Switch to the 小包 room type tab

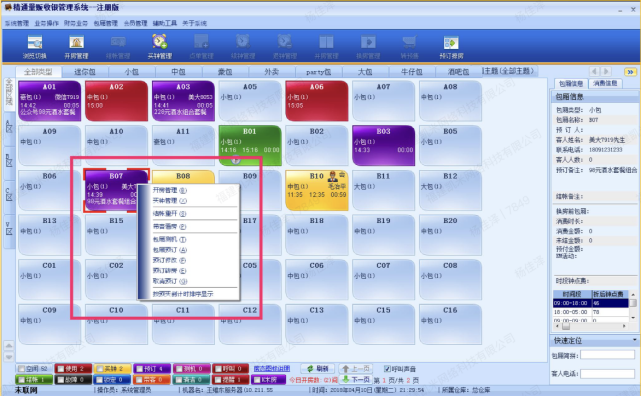click(x=132, y=72)
